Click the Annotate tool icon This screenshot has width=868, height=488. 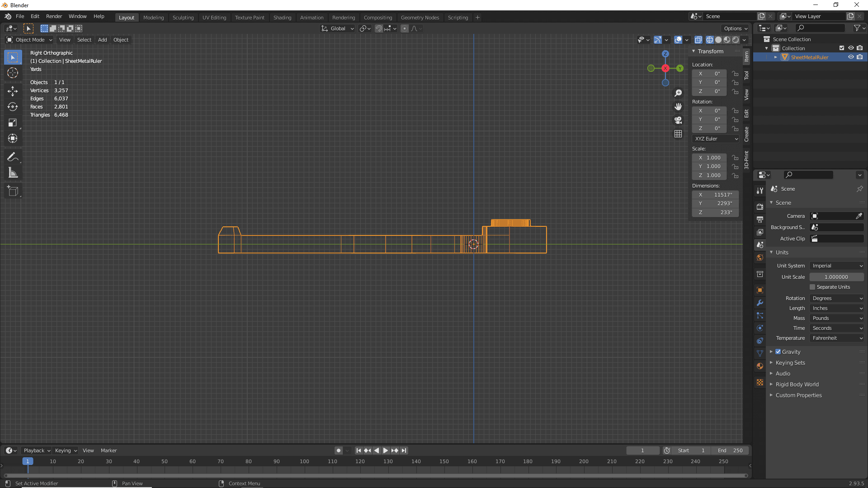pos(13,157)
